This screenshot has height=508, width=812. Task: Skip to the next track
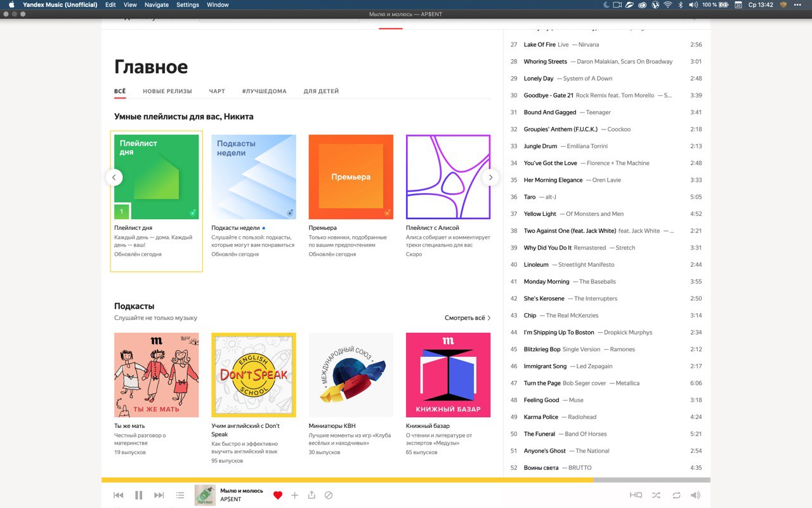159,495
